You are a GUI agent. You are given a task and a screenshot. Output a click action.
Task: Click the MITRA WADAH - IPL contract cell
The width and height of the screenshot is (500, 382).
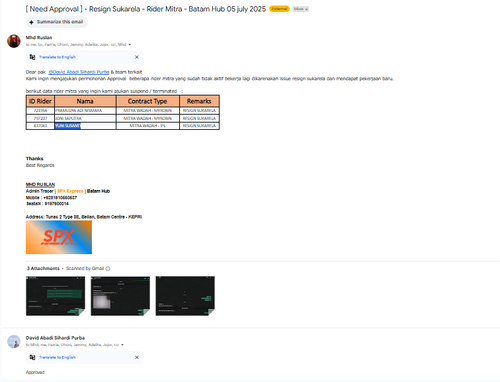(x=147, y=126)
